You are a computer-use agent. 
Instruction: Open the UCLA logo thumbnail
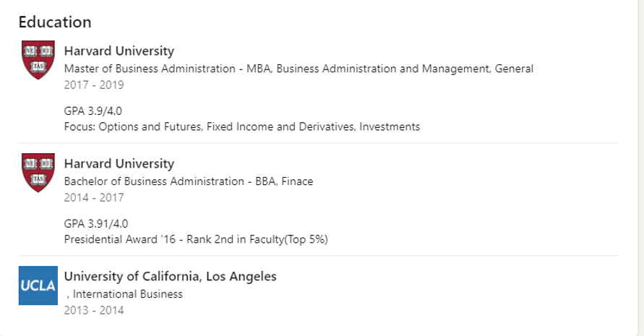(38, 285)
